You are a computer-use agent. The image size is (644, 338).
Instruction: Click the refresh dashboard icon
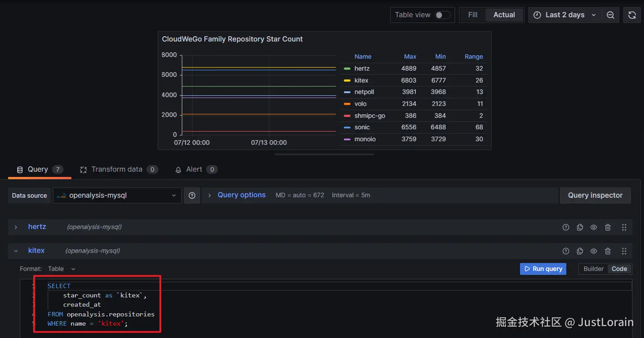[632, 15]
